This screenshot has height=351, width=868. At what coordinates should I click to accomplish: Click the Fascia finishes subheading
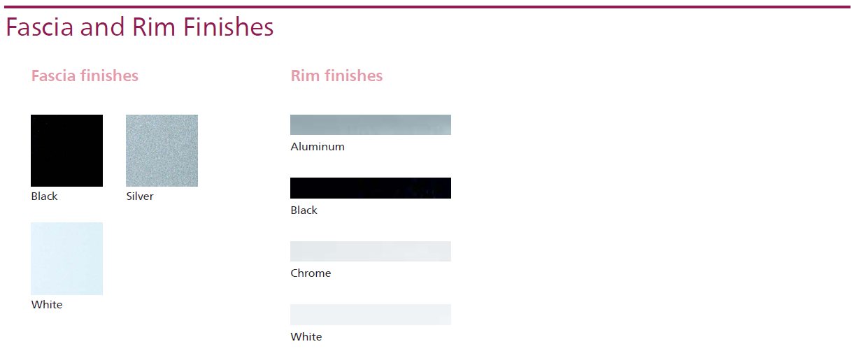click(85, 76)
